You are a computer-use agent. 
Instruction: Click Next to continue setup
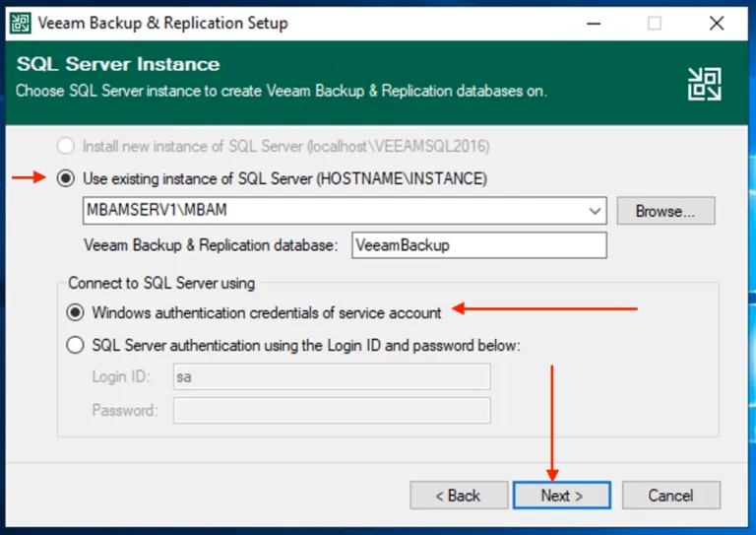click(x=562, y=495)
